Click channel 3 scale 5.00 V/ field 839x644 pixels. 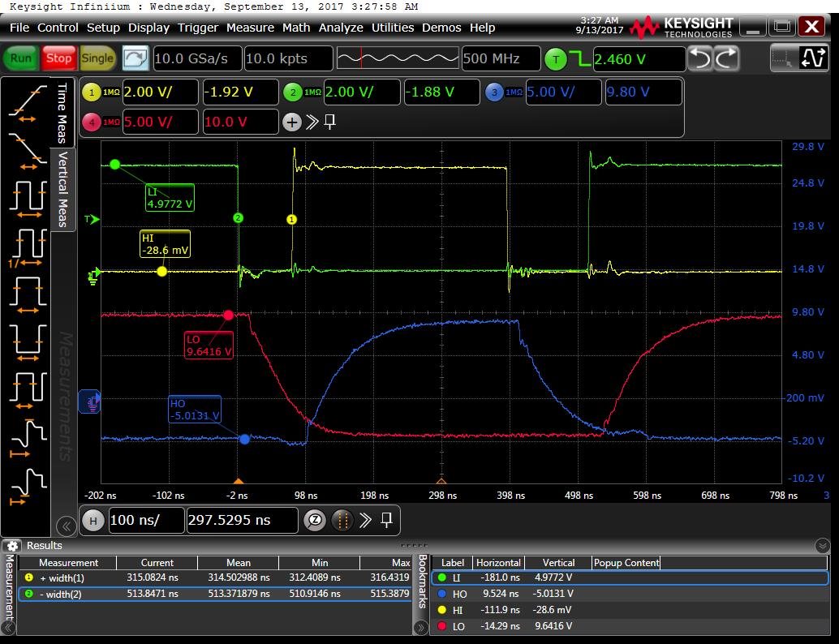click(563, 92)
